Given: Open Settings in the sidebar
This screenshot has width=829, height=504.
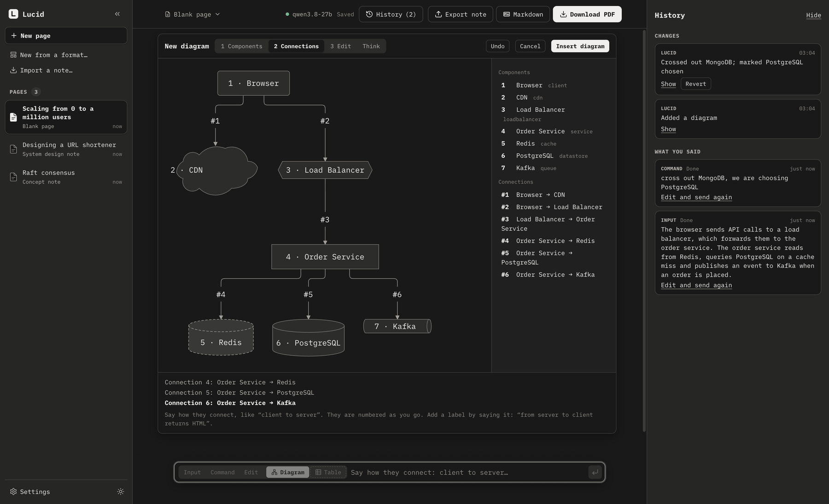Looking at the screenshot, I should pos(30,492).
